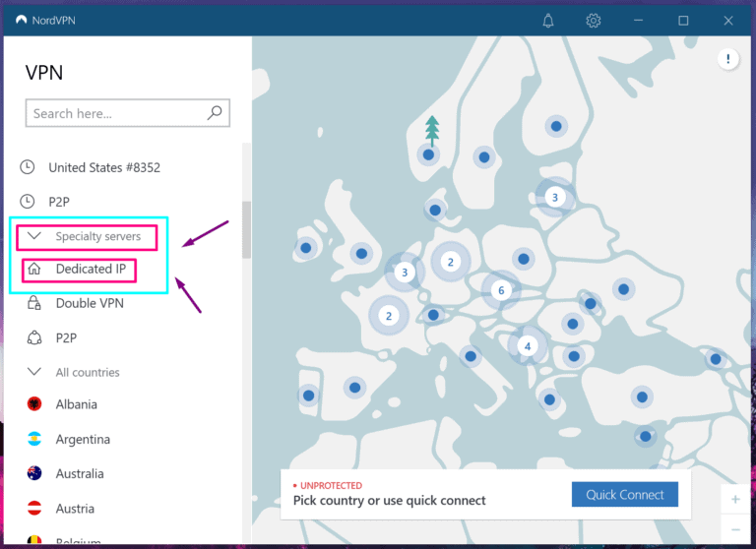The image size is (756, 549).
Task: Click the exclamation info icon on map
Action: coord(728,60)
